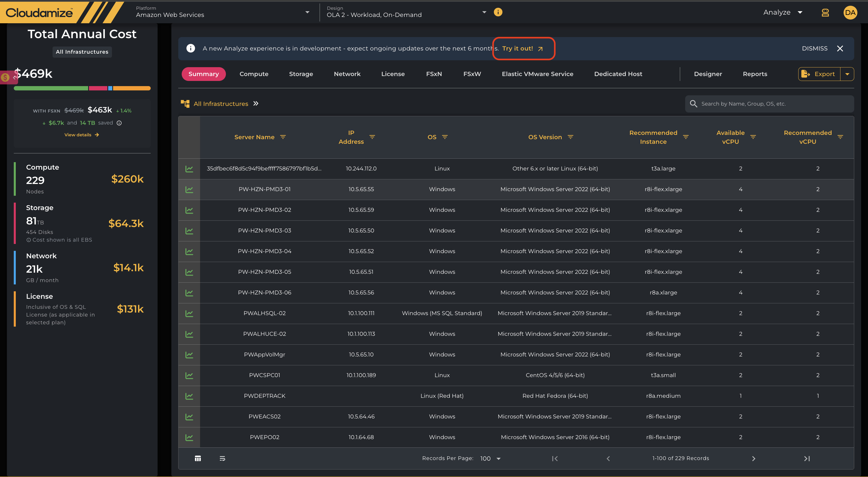Screen dimensions: 868x477
Task: Open the Analyze dropdown menu
Action: [783, 12]
